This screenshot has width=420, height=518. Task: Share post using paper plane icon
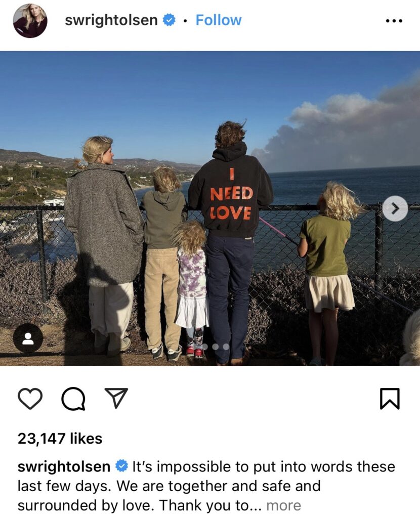tap(116, 398)
